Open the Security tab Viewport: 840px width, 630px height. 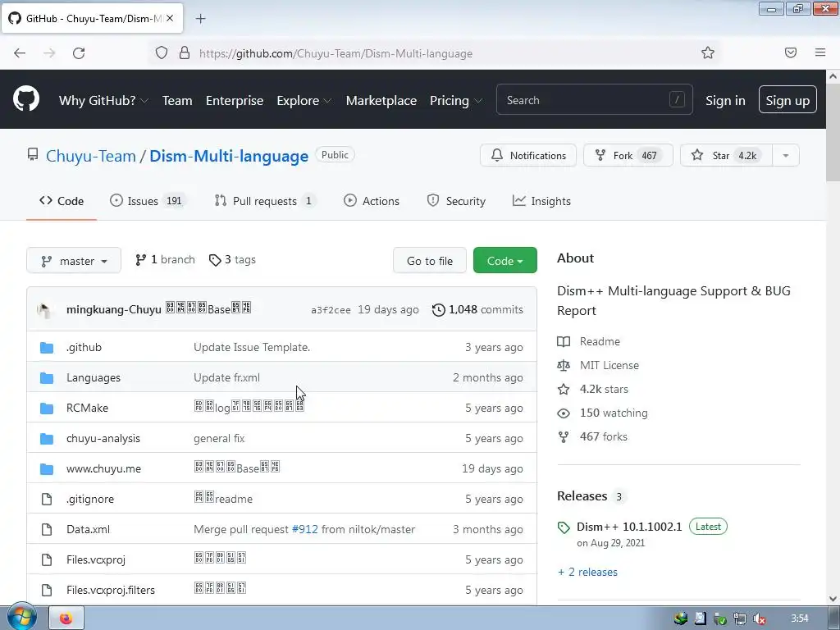[456, 201]
